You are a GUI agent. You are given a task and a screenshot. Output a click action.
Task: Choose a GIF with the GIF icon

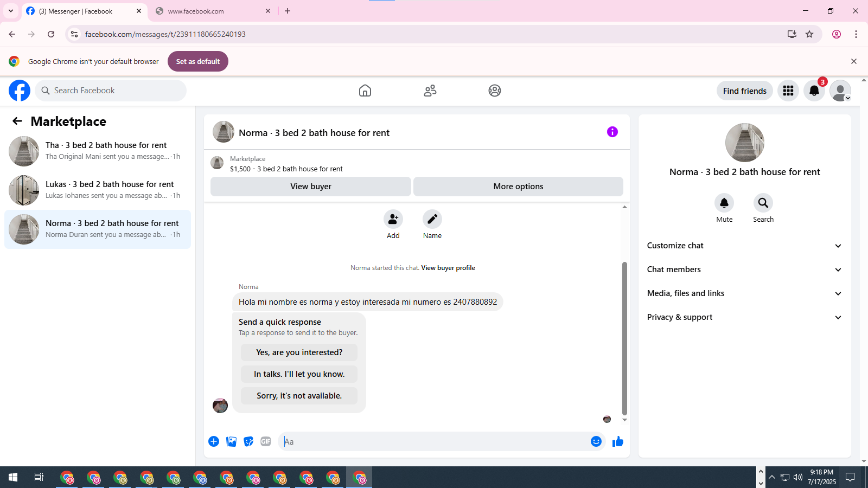[266, 441]
